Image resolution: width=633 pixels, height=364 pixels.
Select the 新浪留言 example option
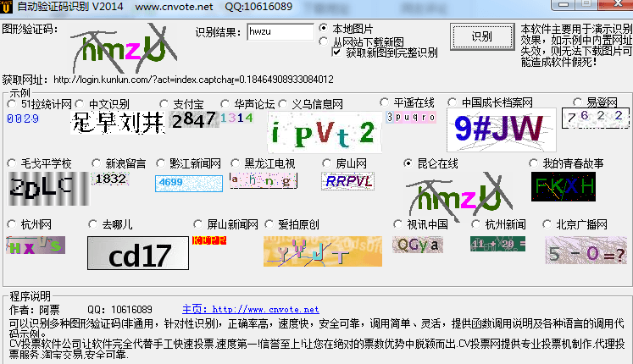coord(97,163)
